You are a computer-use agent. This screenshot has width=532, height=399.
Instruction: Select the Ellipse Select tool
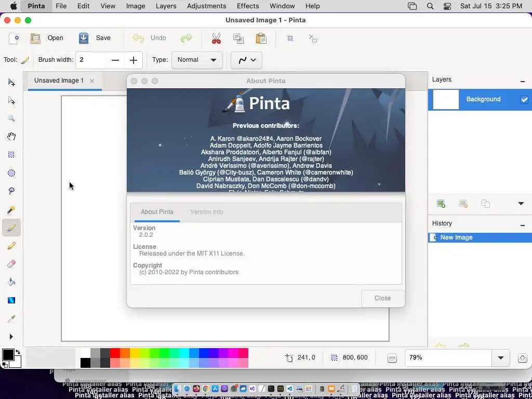click(x=11, y=173)
